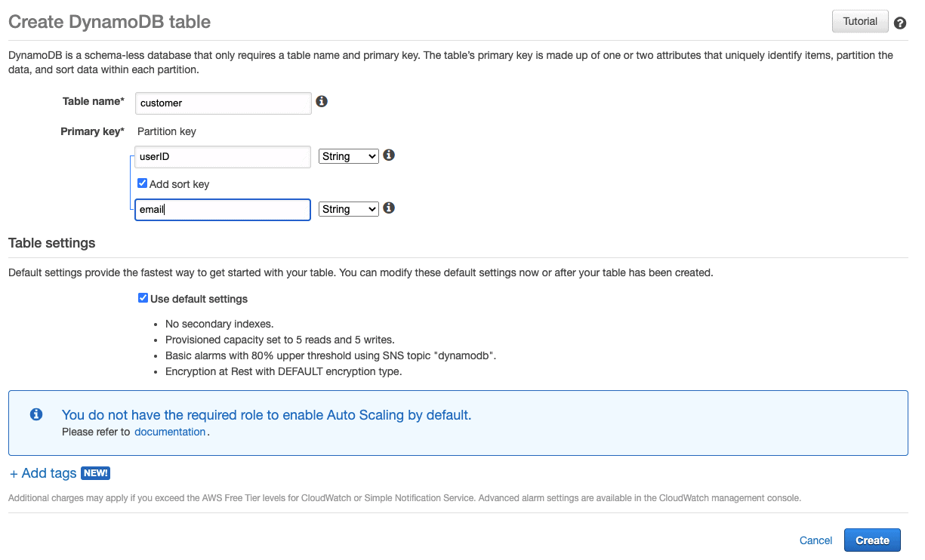The width and height of the screenshot is (925, 560).
Task: Click the info icon in Auto Scaling notice
Action: pyautogui.click(x=36, y=414)
